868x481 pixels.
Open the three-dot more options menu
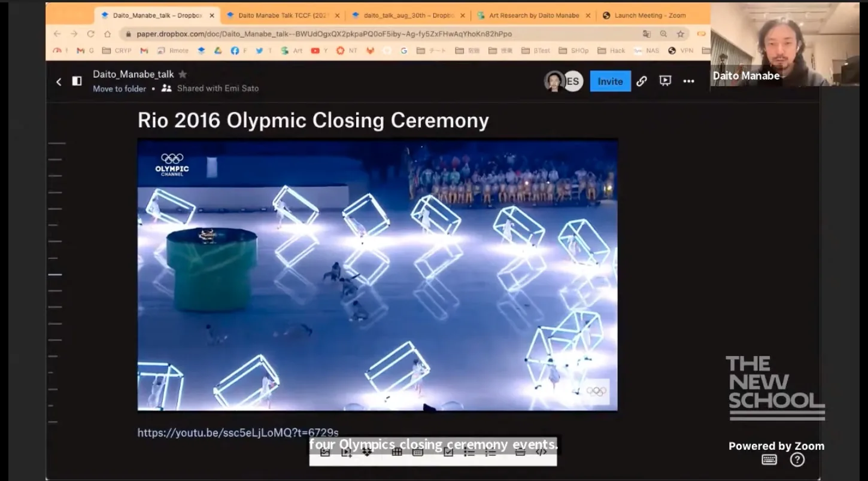pyautogui.click(x=689, y=81)
